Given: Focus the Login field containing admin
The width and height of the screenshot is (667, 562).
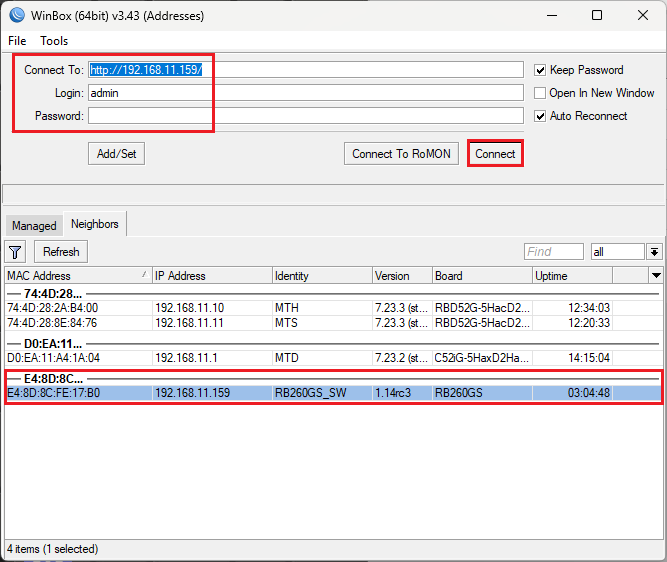Looking at the screenshot, I should click(306, 93).
